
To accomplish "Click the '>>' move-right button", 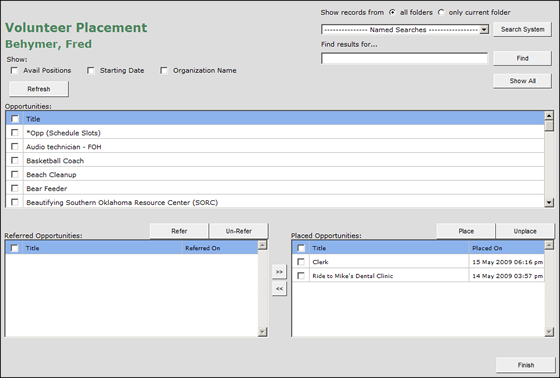I will pos(279,272).
